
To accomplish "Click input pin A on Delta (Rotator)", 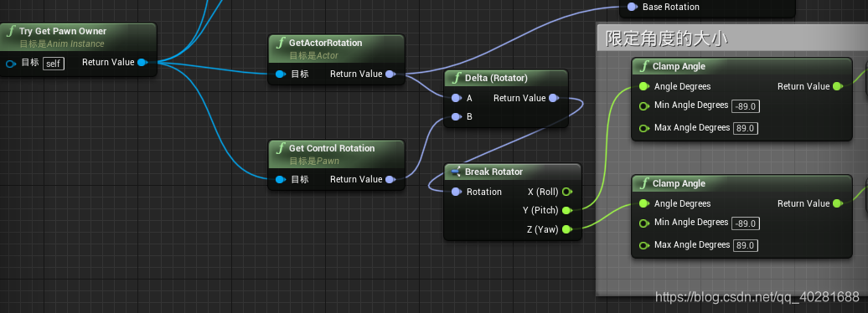I will click(456, 98).
